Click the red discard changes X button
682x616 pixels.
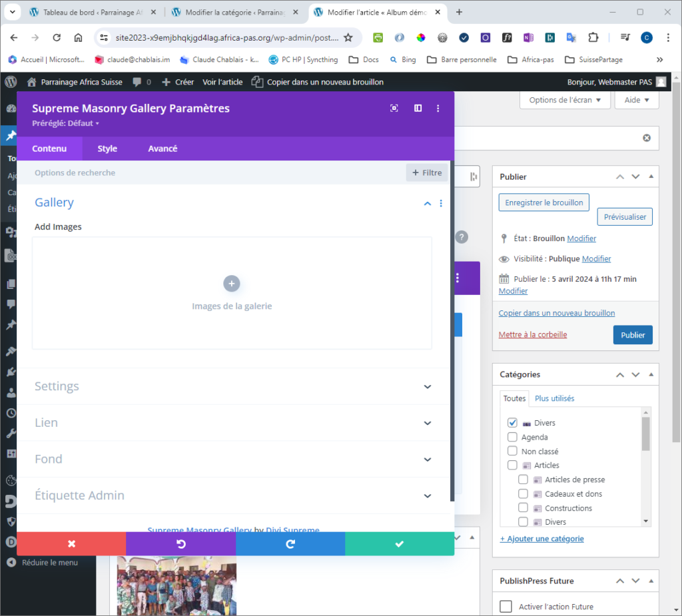pos(71,544)
